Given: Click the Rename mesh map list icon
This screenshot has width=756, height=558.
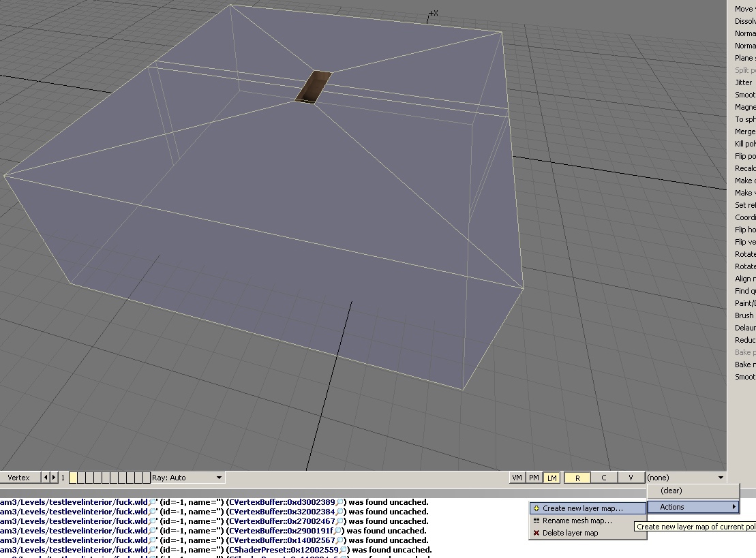Looking at the screenshot, I should [x=536, y=521].
